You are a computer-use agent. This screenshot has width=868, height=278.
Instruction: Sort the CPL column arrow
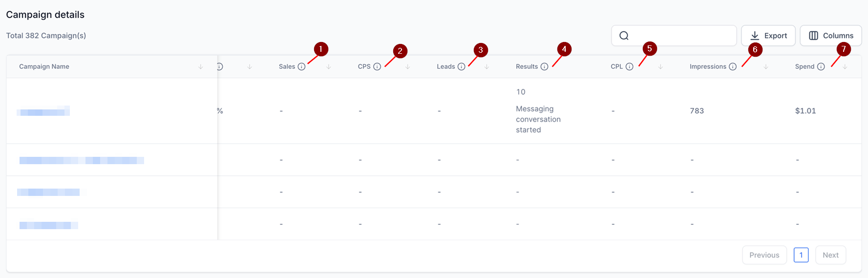click(660, 66)
